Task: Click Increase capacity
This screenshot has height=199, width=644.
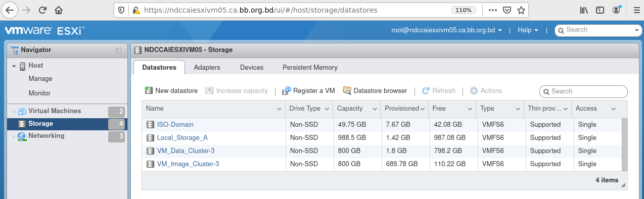Action: 237,91
